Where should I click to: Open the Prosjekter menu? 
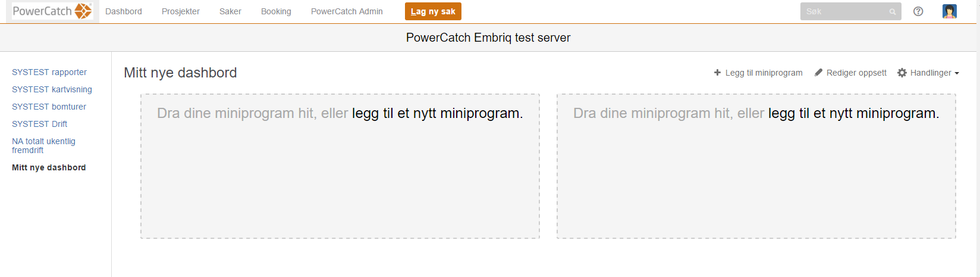pyautogui.click(x=181, y=11)
